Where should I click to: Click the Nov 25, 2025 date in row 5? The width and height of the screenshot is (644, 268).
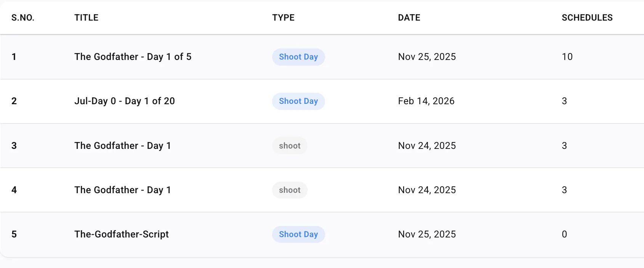[x=427, y=234]
